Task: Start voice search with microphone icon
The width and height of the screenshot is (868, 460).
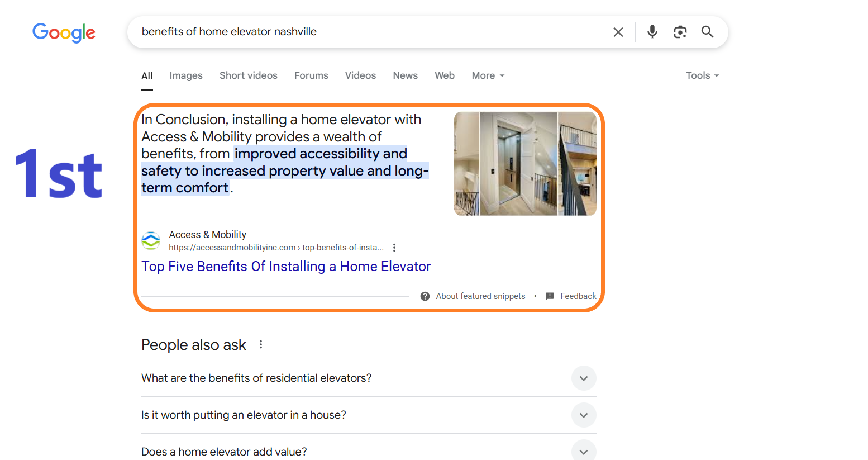Action: coord(652,32)
